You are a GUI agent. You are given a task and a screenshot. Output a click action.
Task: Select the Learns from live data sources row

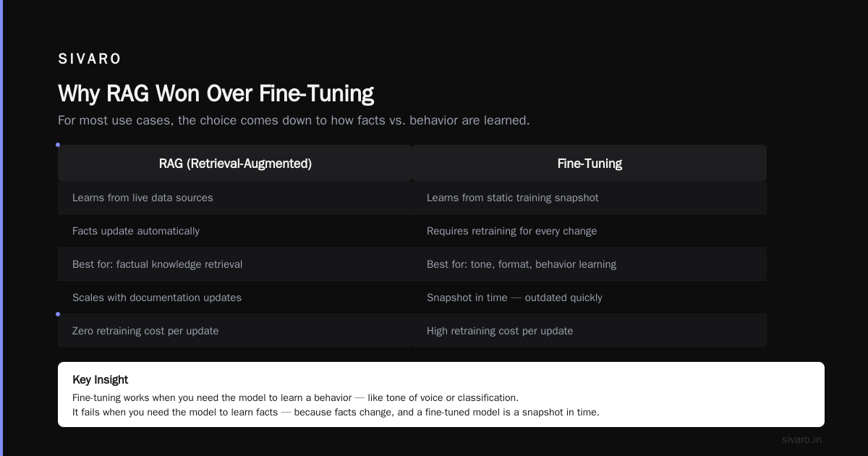235,198
